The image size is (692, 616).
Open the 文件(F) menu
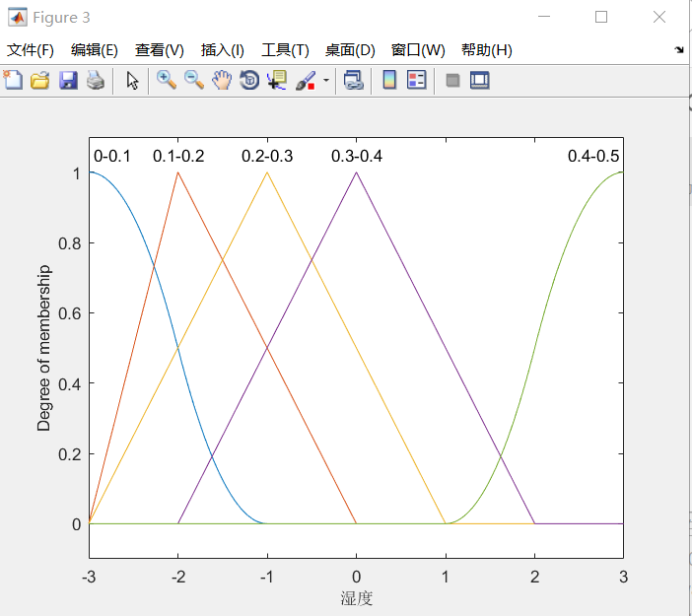(x=30, y=50)
